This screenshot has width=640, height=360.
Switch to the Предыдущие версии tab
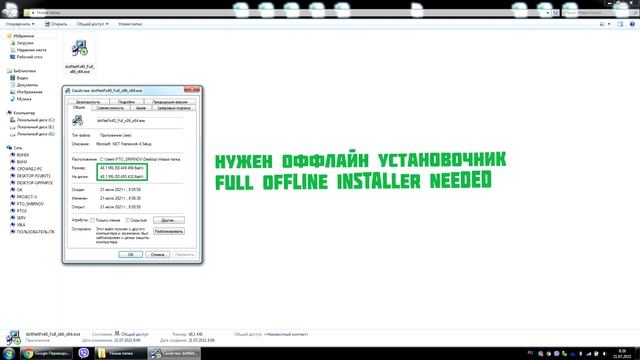pyautogui.click(x=170, y=102)
